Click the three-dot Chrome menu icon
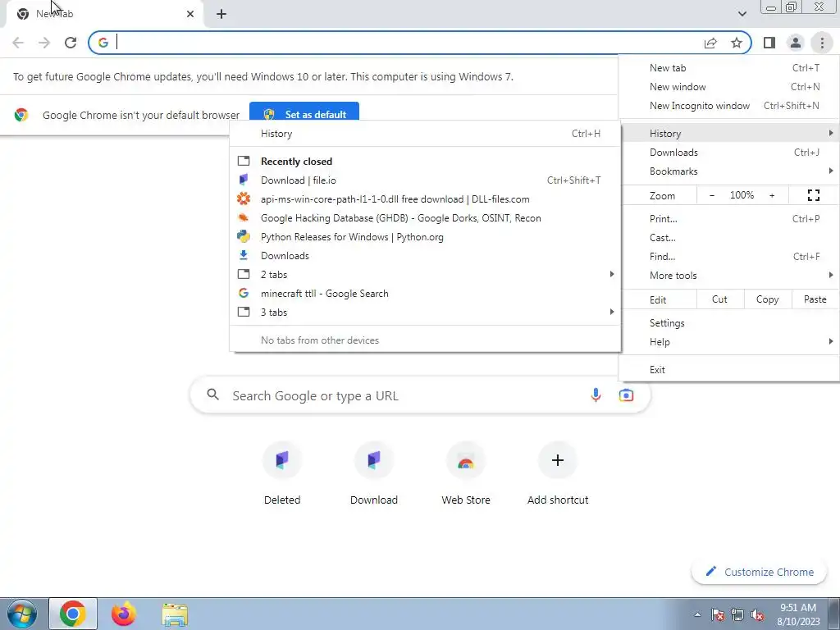The image size is (840, 630). pyautogui.click(x=822, y=43)
